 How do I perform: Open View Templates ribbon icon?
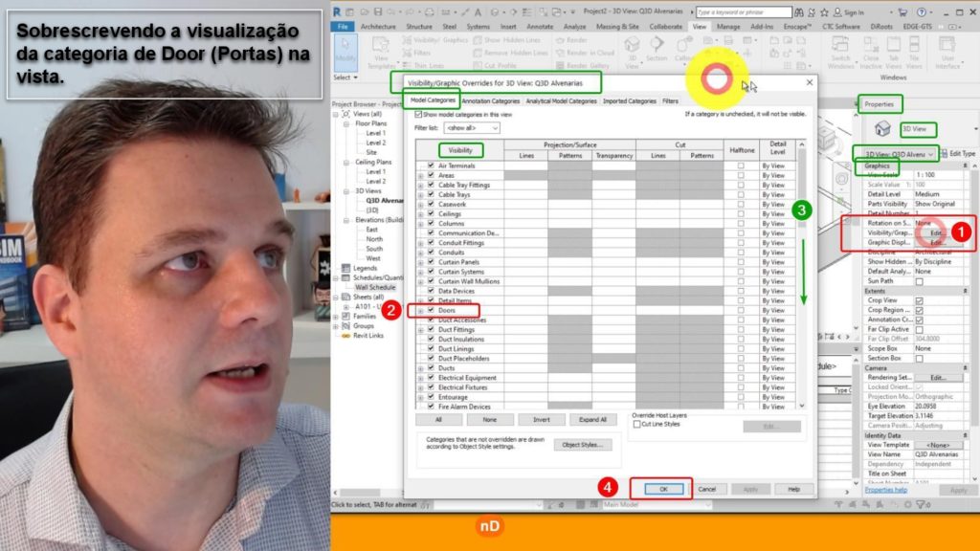pos(383,54)
